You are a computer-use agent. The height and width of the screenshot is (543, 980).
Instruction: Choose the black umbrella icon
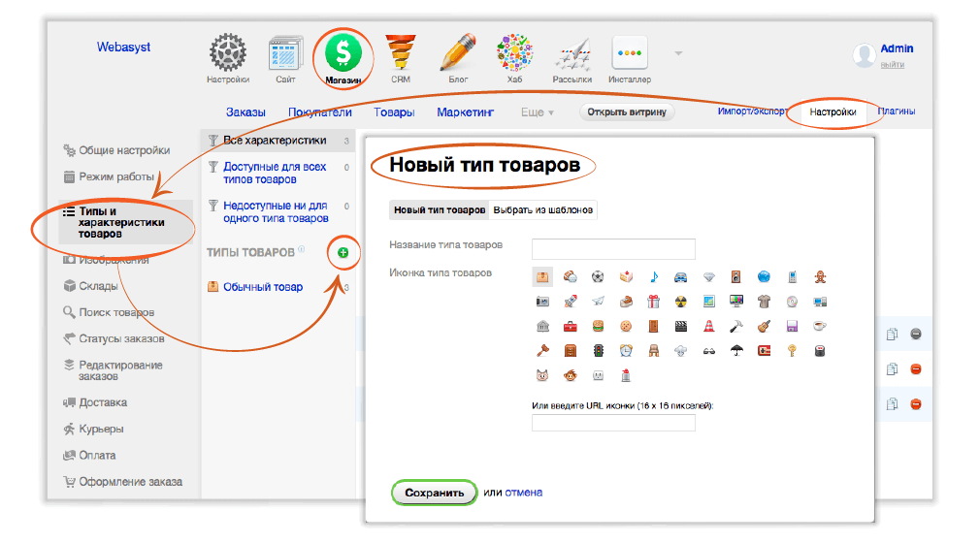coord(736,351)
